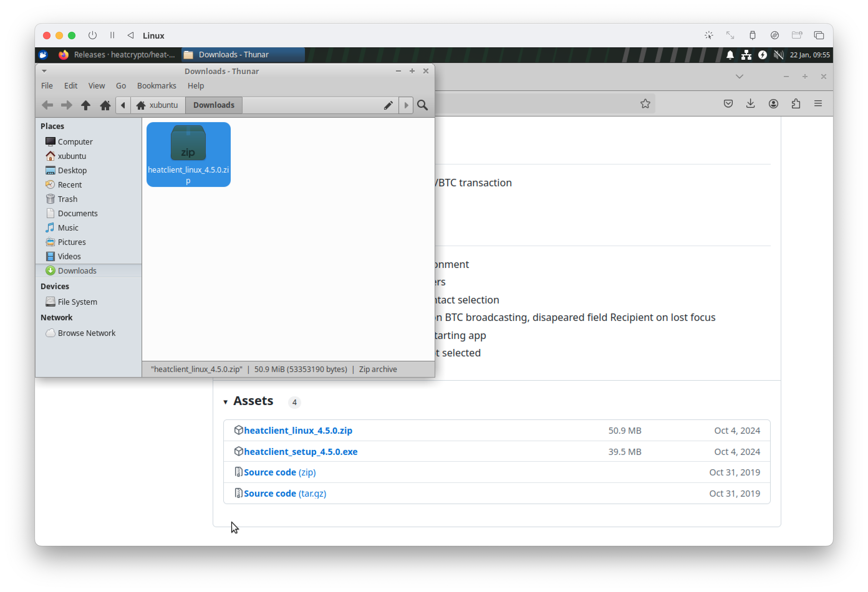
Task: Select Downloads in Places sidebar
Action: [89, 271]
